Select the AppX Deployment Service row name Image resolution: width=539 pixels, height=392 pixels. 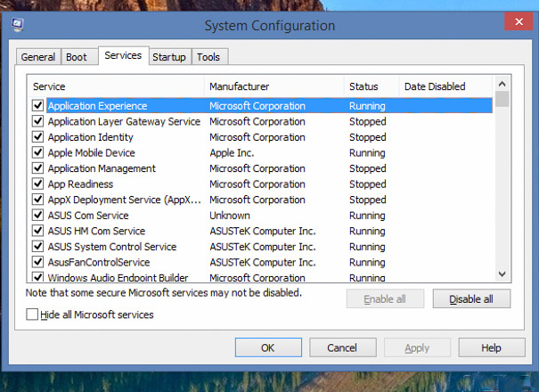pos(125,200)
